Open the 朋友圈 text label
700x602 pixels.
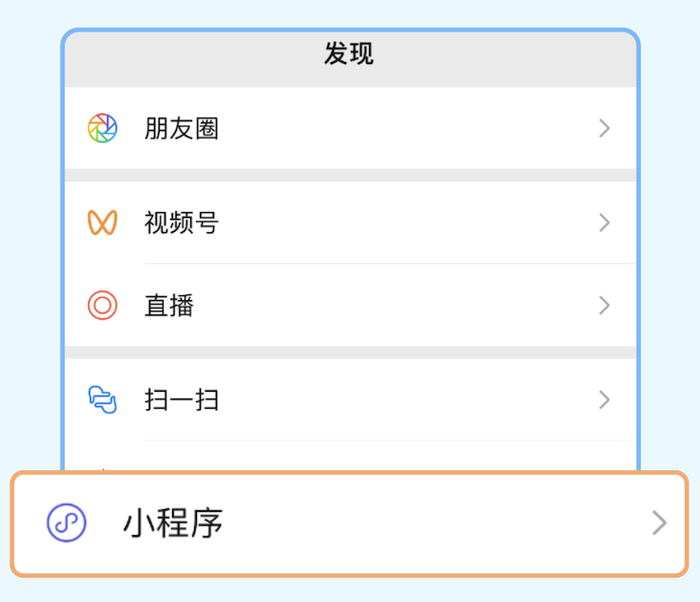182,128
